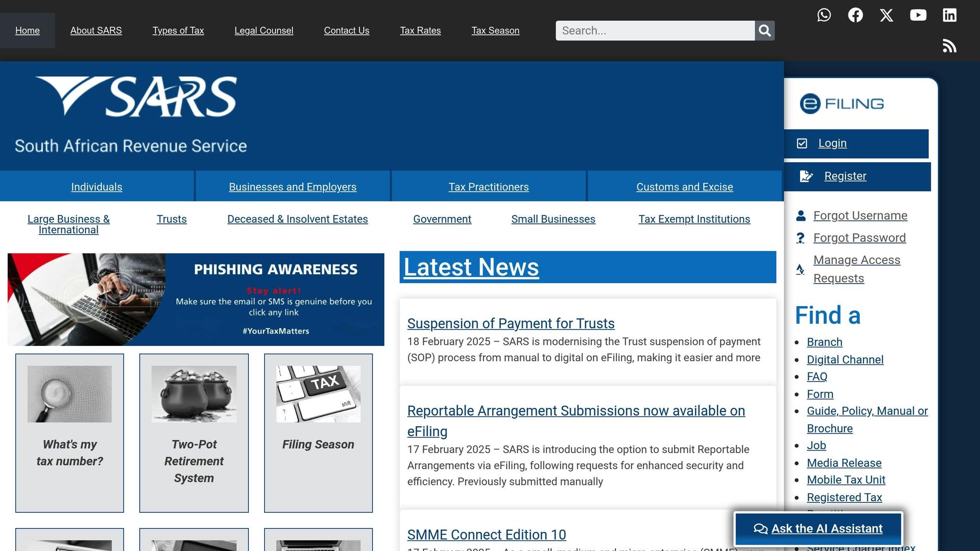980x551 pixels.
Task: Click the pen icon beside Register
Action: point(806,176)
